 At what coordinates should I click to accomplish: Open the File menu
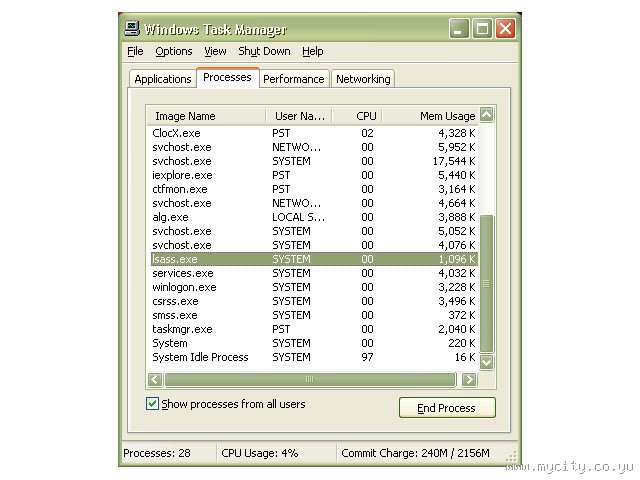135,51
